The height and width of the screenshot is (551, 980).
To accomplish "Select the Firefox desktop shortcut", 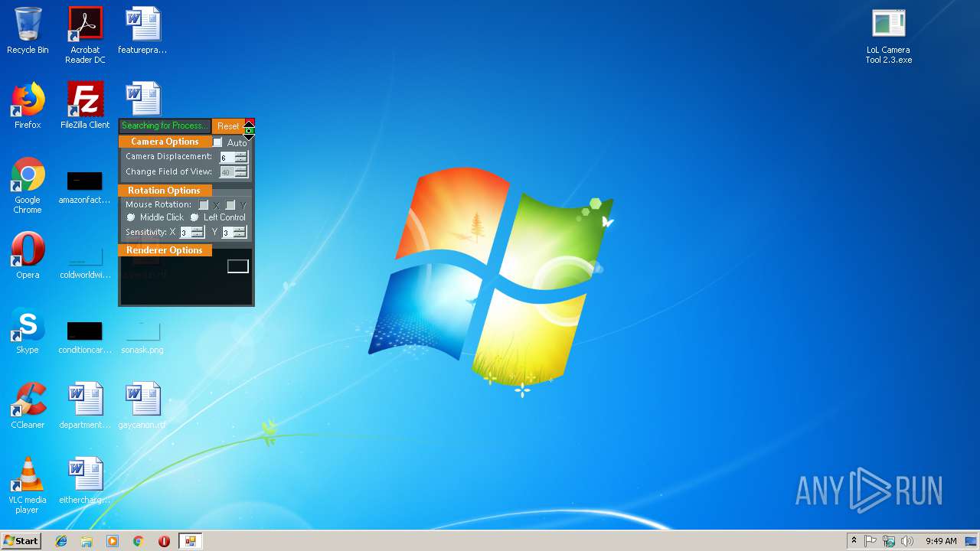I will [x=28, y=106].
